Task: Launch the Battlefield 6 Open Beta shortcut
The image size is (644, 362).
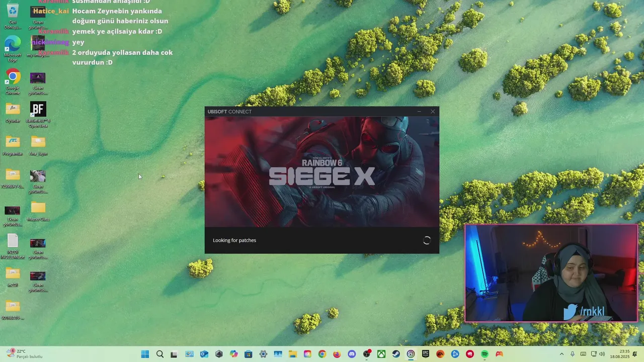Action: point(38,115)
